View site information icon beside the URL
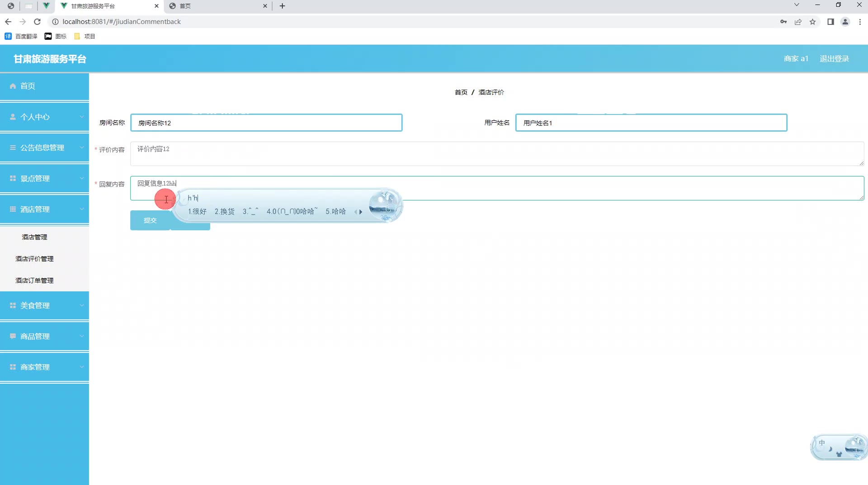The height and width of the screenshot is (485, 868). click(55, 22)
